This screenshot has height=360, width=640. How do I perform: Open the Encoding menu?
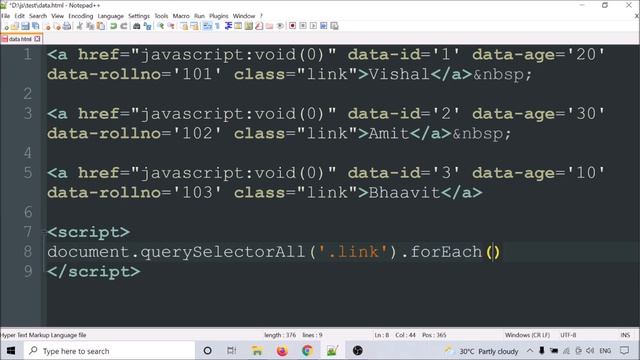pos(81,16)
